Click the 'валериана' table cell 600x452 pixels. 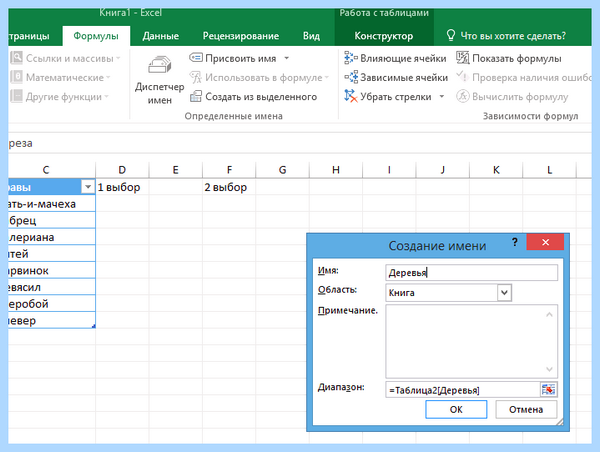pos(52,237)
